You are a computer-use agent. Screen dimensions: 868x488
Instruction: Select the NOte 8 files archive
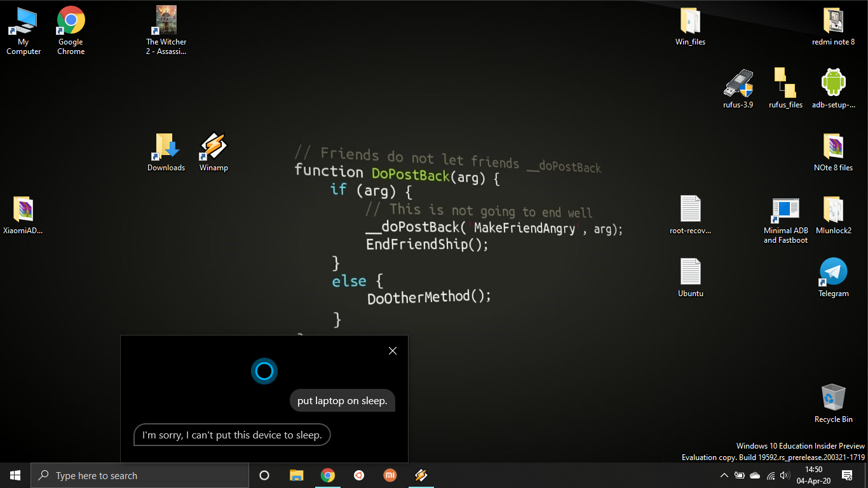(x=834, y=152)
